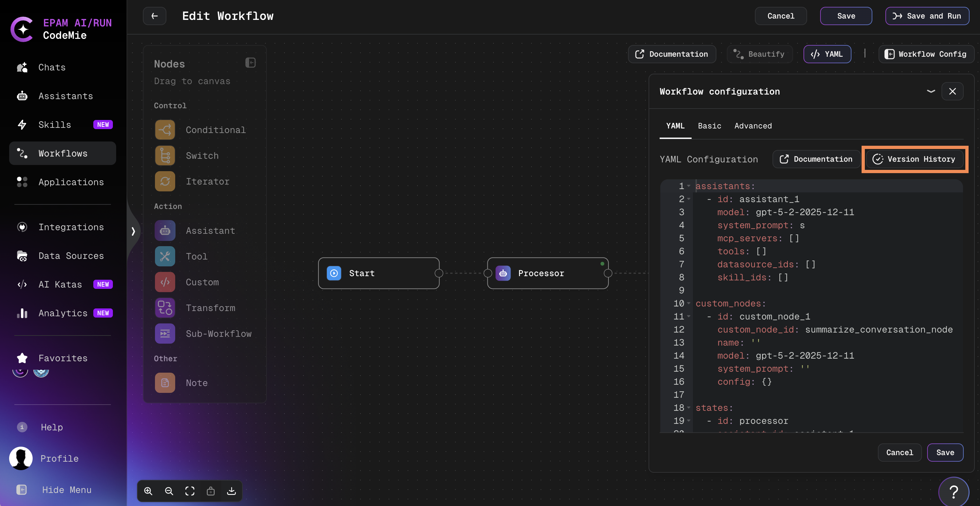Download the workflow canvas image
Viewport: 980px width, 506px height.
click(x=231, y=491)
